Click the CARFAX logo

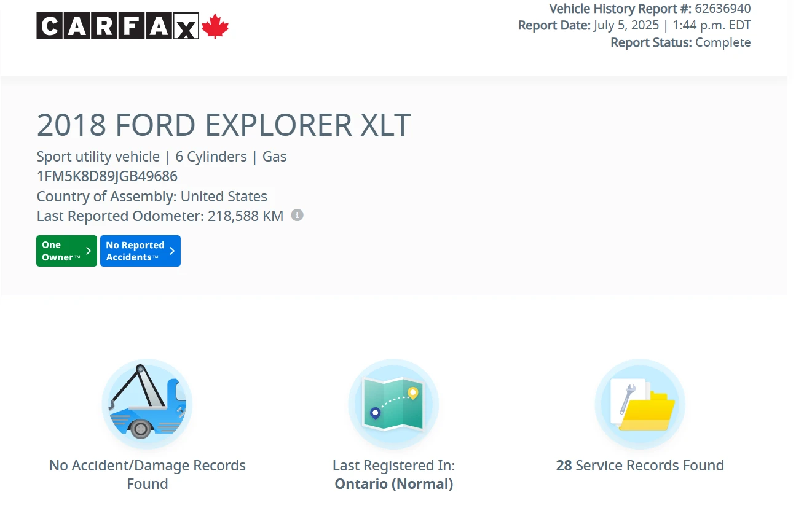click(117, 26)
